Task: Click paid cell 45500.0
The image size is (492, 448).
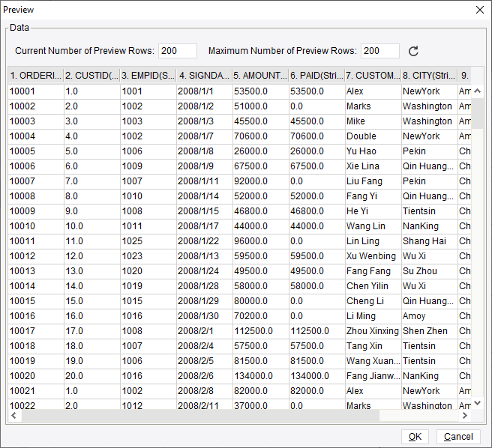Action: tap(316, 121)
